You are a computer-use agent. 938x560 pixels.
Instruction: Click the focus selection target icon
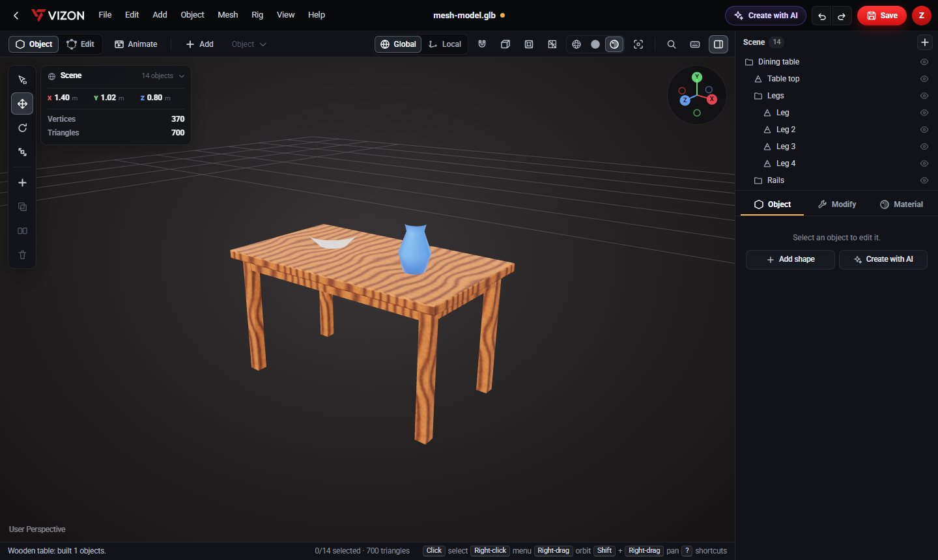tap(638, 44)
